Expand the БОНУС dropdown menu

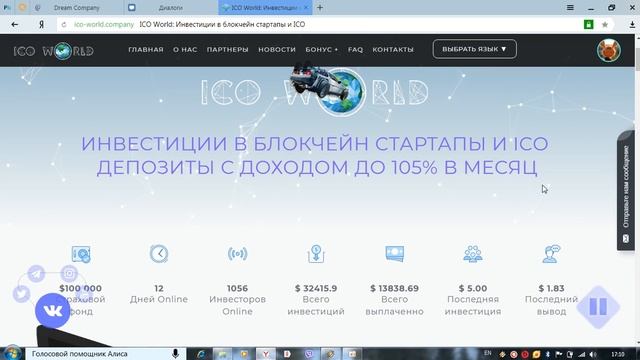click(321, 49)
